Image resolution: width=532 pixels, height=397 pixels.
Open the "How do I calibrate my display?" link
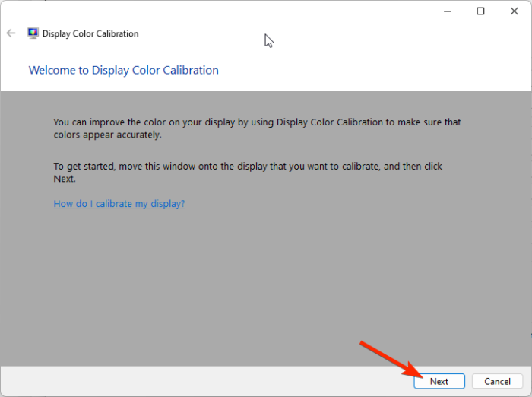[x=119, y=204]
